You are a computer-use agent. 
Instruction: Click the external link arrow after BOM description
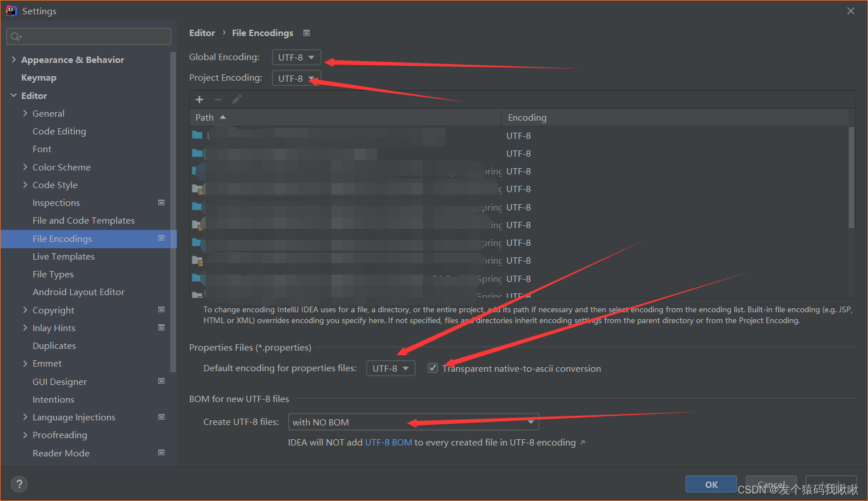pos(583,443)
